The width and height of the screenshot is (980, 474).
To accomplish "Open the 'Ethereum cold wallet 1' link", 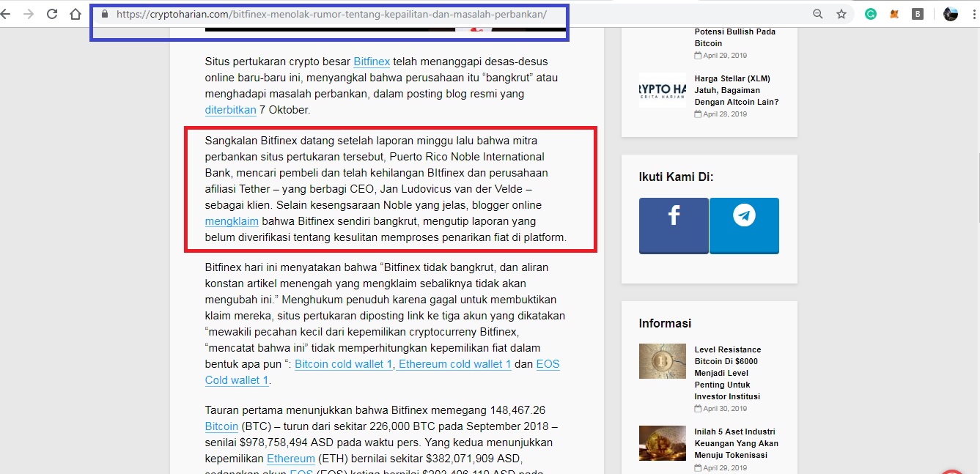I will tap(454, 364).
